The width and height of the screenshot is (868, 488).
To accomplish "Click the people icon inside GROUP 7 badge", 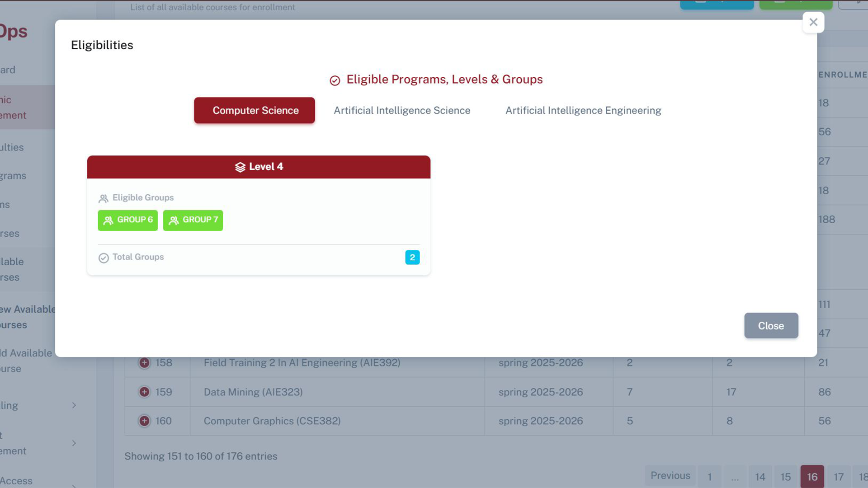I will point(174,220).
